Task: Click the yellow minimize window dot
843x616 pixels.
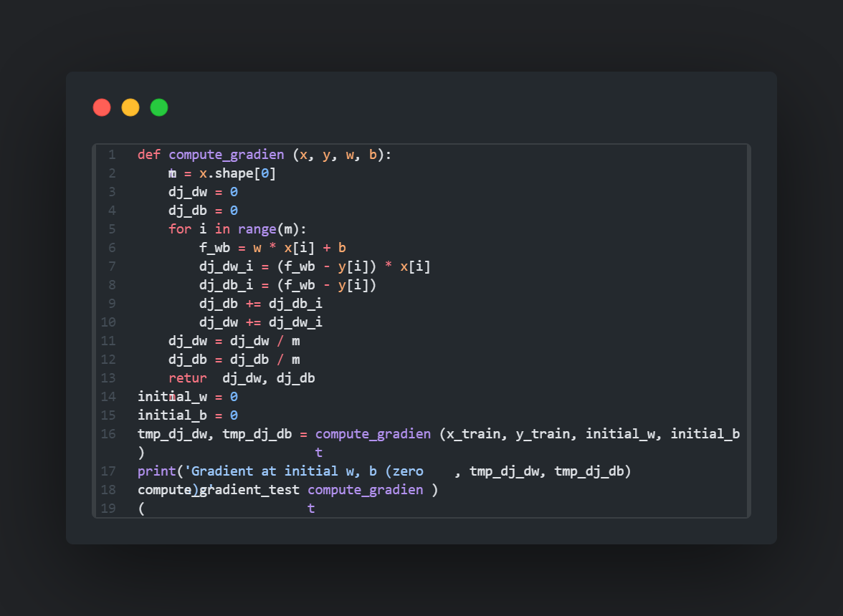Action: [130, 107]
